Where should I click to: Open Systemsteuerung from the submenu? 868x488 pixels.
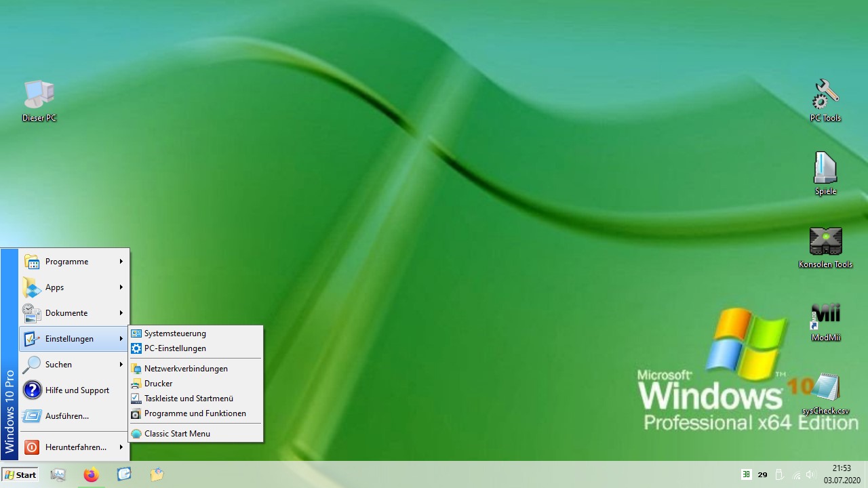pyautogui.click(x=195, y=333)
